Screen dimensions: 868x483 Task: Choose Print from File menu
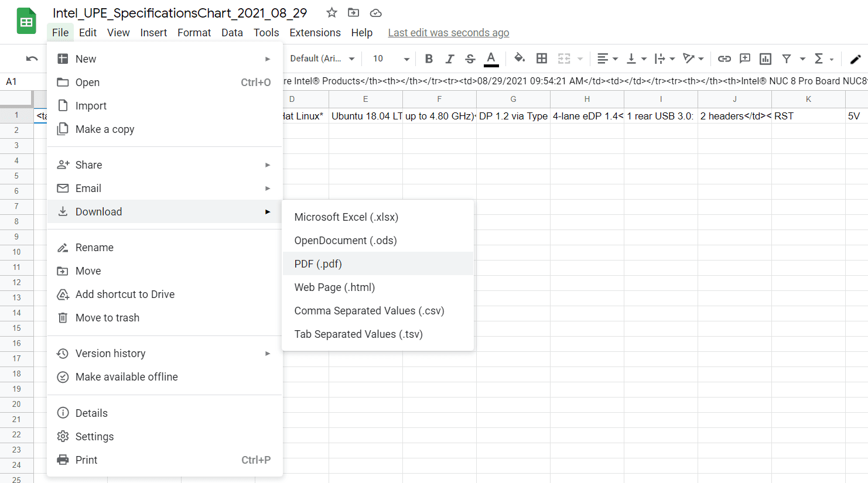click(x=165, y=460)
